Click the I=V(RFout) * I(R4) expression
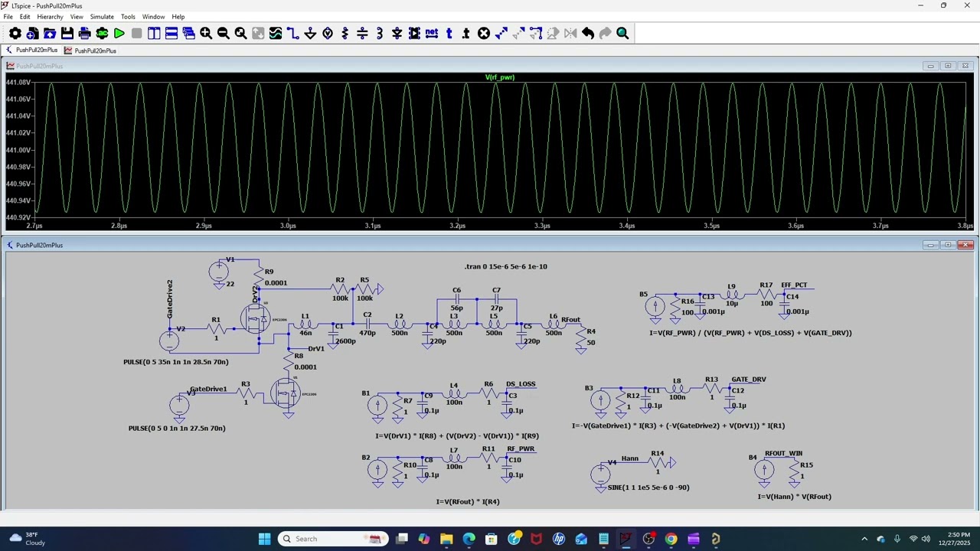The width and height of the screenshot is (980, 551). (x=468, y=502)
